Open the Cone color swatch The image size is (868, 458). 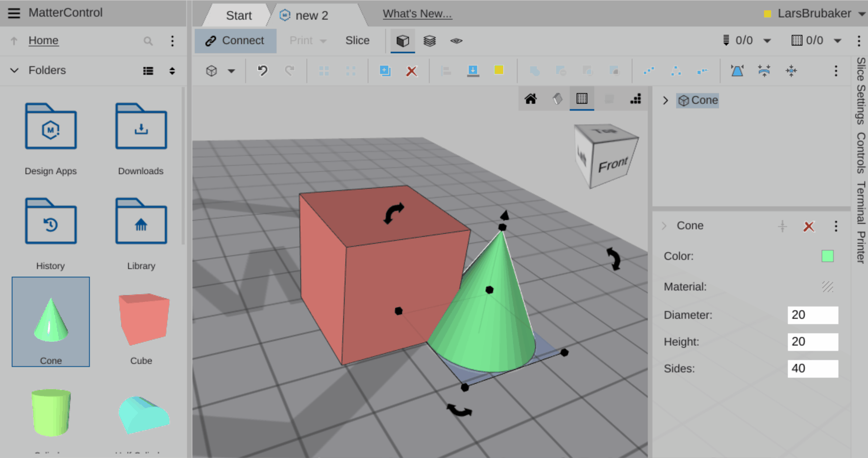point(827,256)
